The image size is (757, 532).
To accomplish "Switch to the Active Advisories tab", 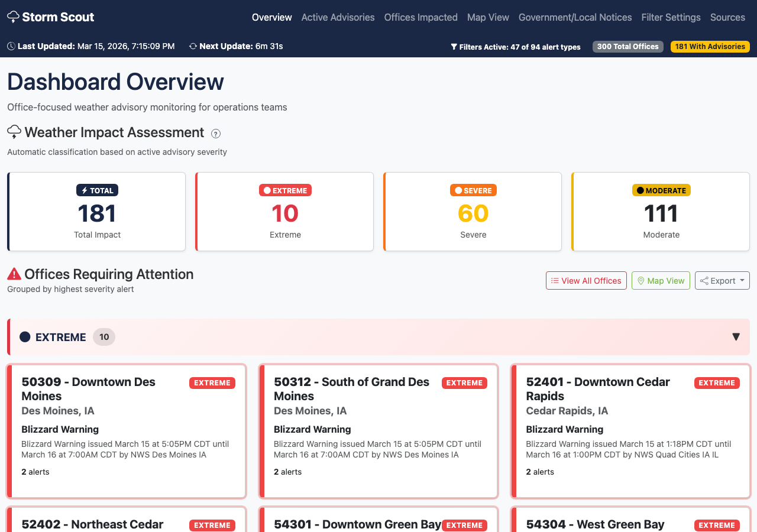I will pyautogui.click(x=338, y=17).
